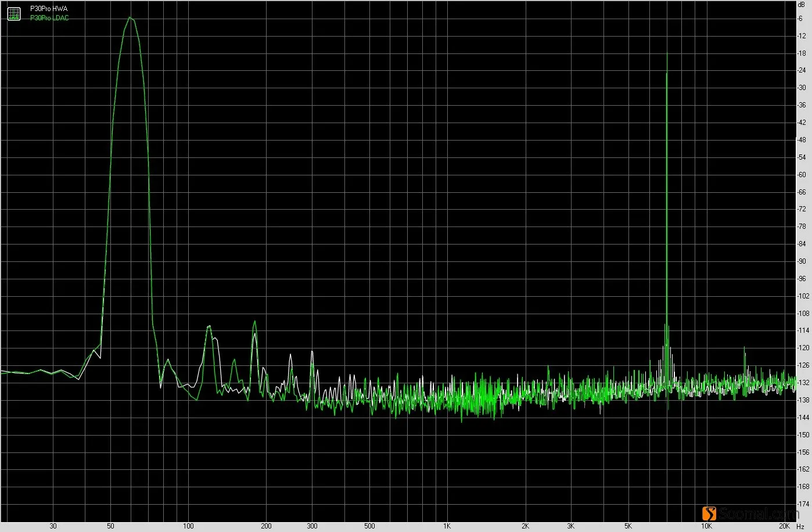This screenshot has width=812, height=532.
Task: Click the 200 frequency axis label
Action: coord(266,526)
